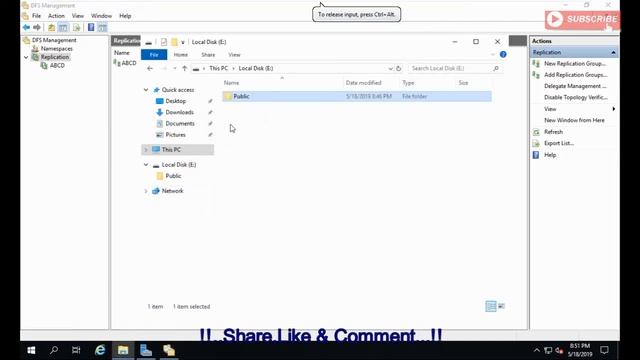Click the Explorer ribbon help icon
This screenshot has width=640, height=360.
(503, 54)
